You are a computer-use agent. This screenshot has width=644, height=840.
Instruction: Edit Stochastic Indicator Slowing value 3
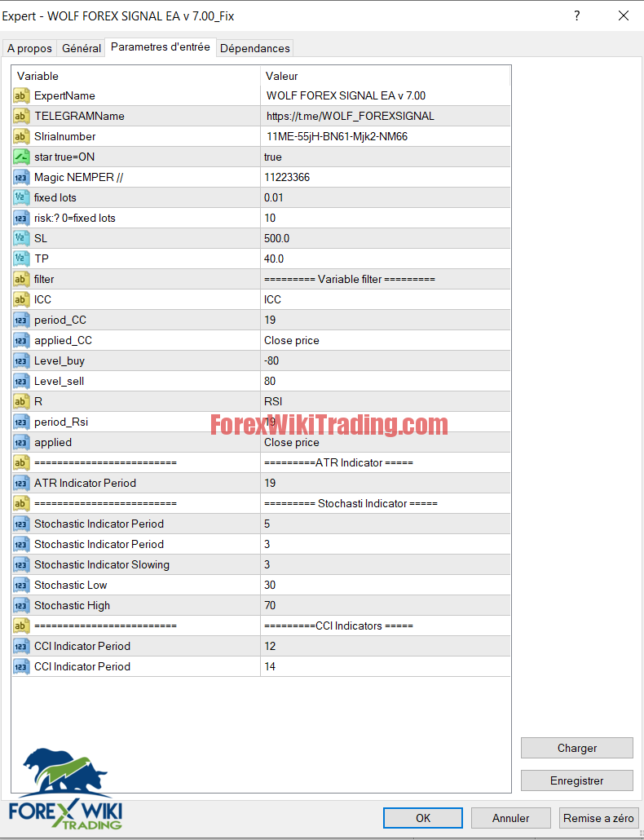386,564
